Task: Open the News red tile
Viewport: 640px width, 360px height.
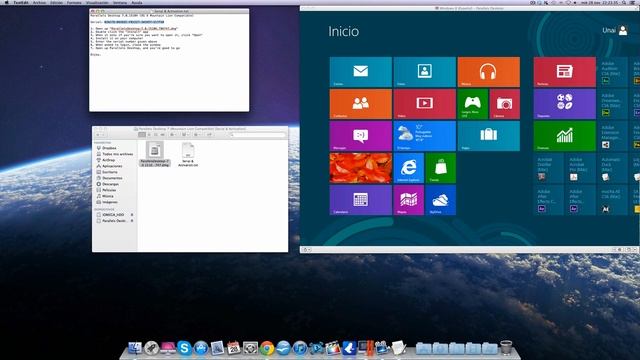Action: (x=564, y=72)
